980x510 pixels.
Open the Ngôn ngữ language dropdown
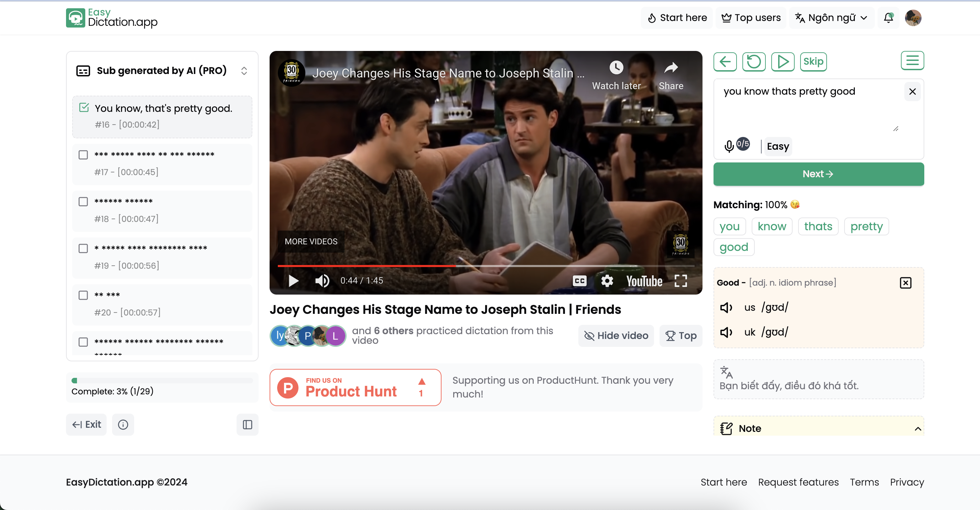(831, 18)
